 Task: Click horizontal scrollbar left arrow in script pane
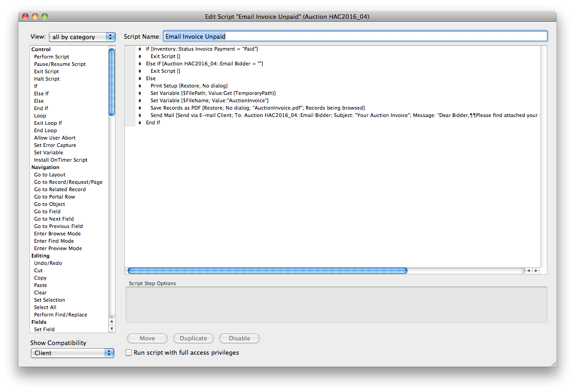tap(528, 271)
